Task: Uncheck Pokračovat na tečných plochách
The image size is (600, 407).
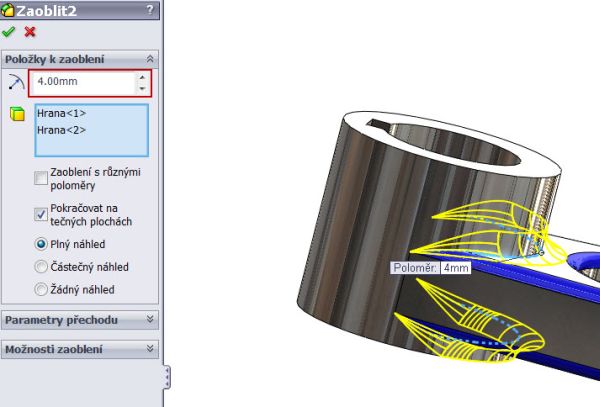Action: [x=41, y=213]
